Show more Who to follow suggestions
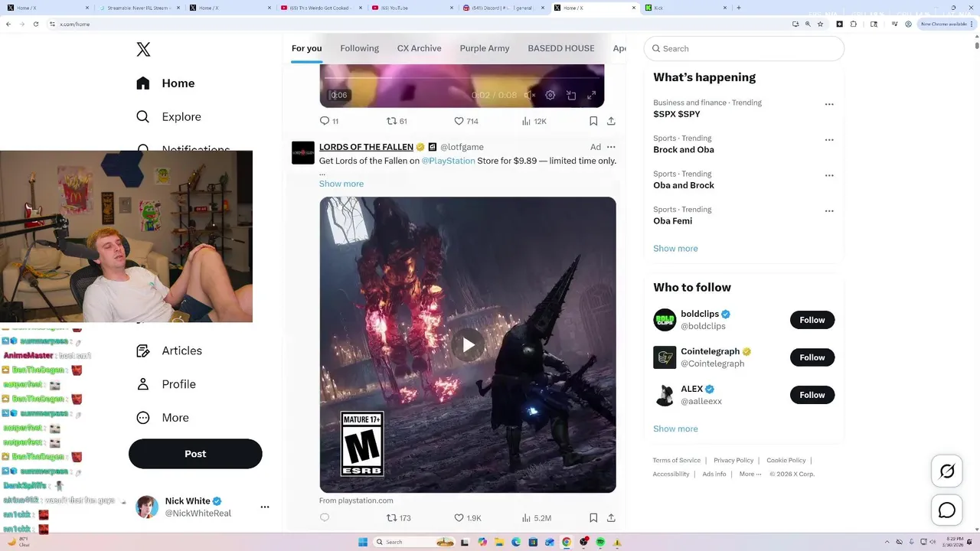Viewport: 980px width, 551px height. tap(675, 429)
